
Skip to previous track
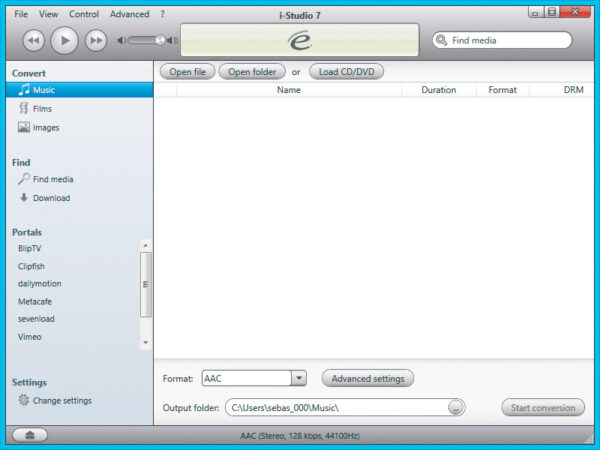[33, 40]
